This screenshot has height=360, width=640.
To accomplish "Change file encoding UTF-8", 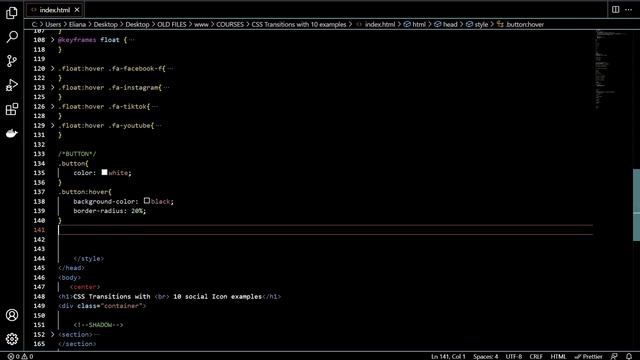I will tap(514, 356).
